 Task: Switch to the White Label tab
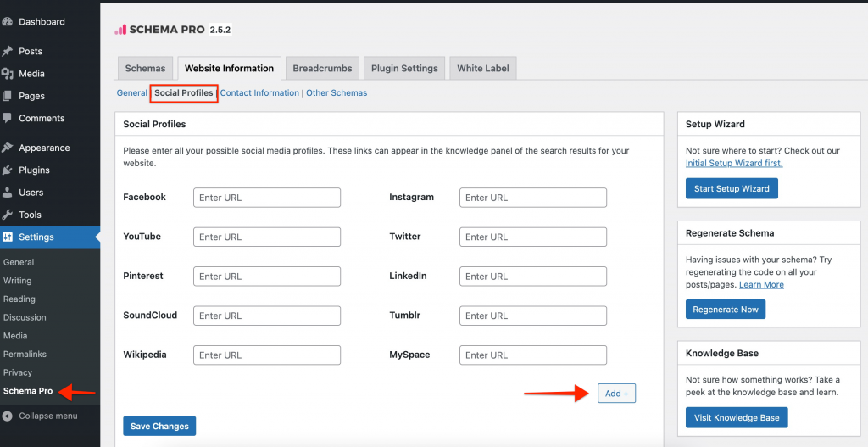[482, 69]
